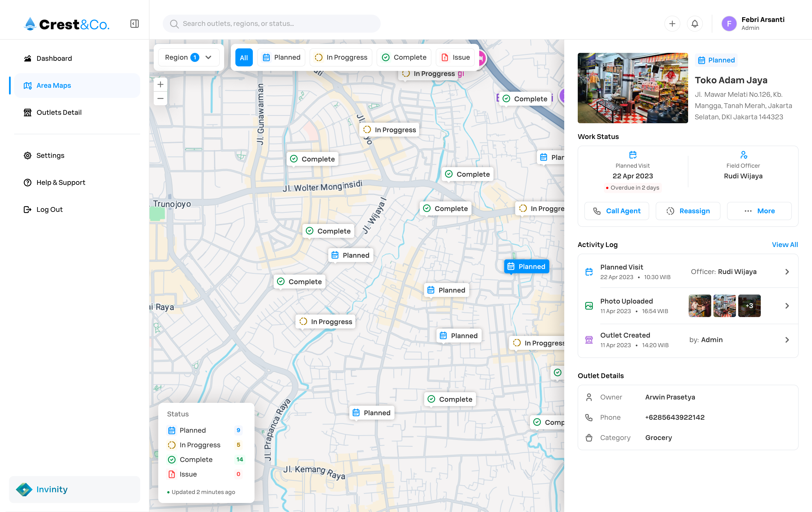Zoom out on the map
812x512 pixels.
click(160, 98)
